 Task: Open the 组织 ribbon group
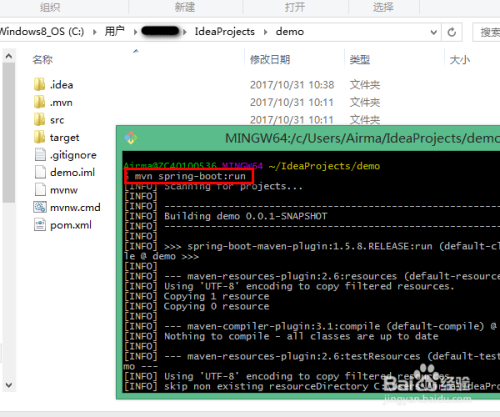pos(50,7)
